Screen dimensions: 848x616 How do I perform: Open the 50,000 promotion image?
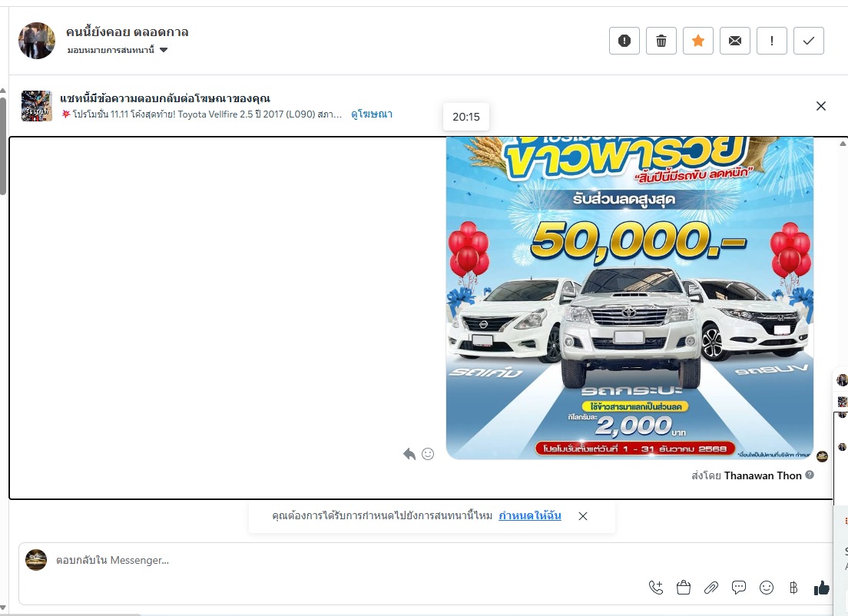click(630, 298)
